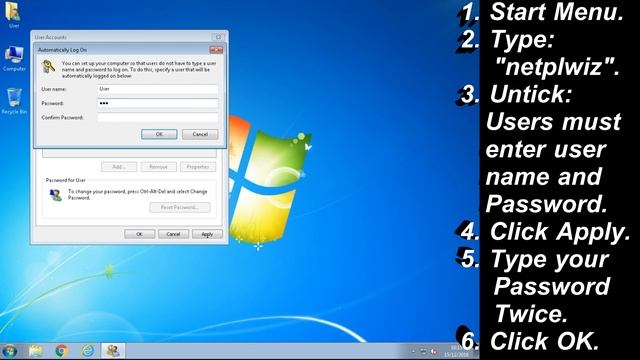Confirm with OK in Automatically Log On
640x360 pixels.
(x=159, y=134)
